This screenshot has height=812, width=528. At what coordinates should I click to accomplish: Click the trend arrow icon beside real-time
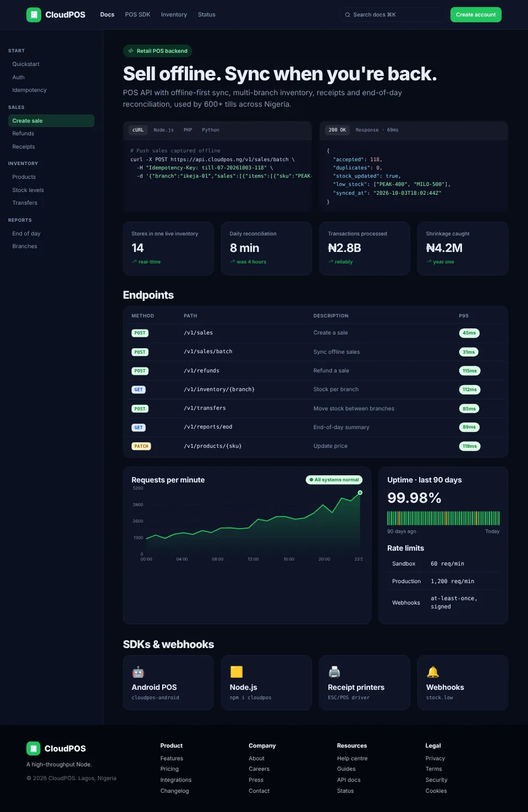tap(134, 262)
